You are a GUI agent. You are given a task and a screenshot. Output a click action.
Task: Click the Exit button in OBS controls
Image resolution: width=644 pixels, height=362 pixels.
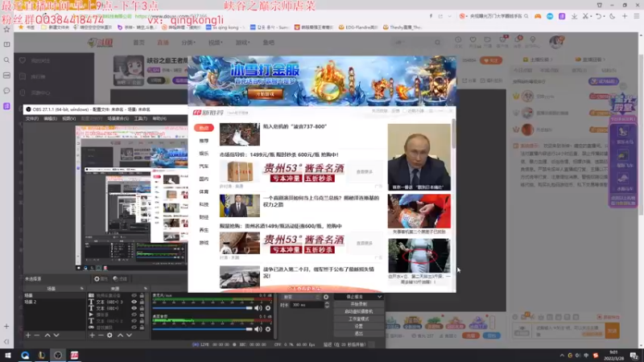358,334
